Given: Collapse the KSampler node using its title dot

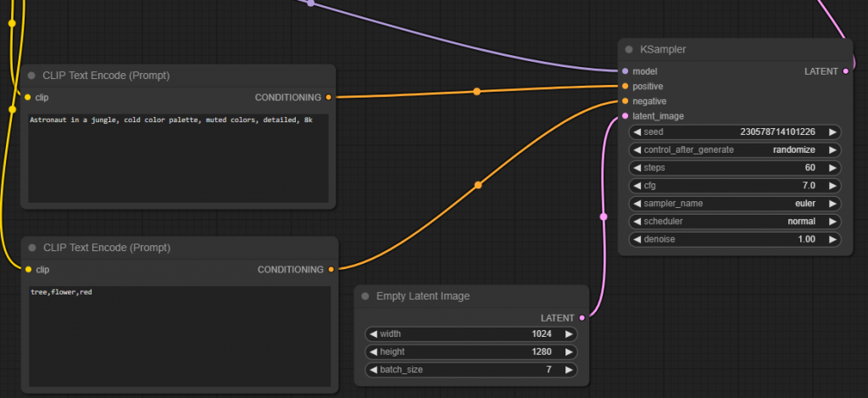Looking at the screenshot, I should coord(628,49).
